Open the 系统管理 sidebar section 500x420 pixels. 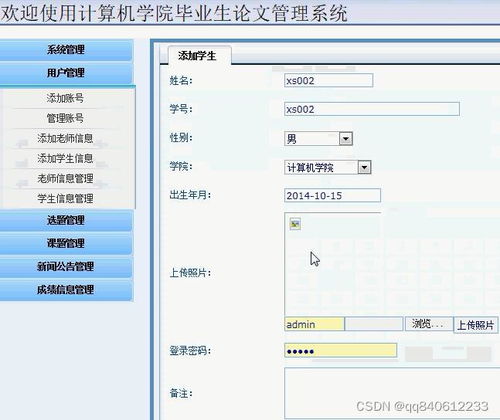66,50
